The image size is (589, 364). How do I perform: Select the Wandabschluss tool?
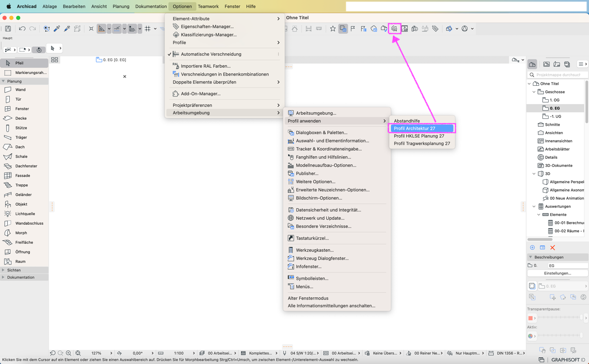[x=24, y=223]
